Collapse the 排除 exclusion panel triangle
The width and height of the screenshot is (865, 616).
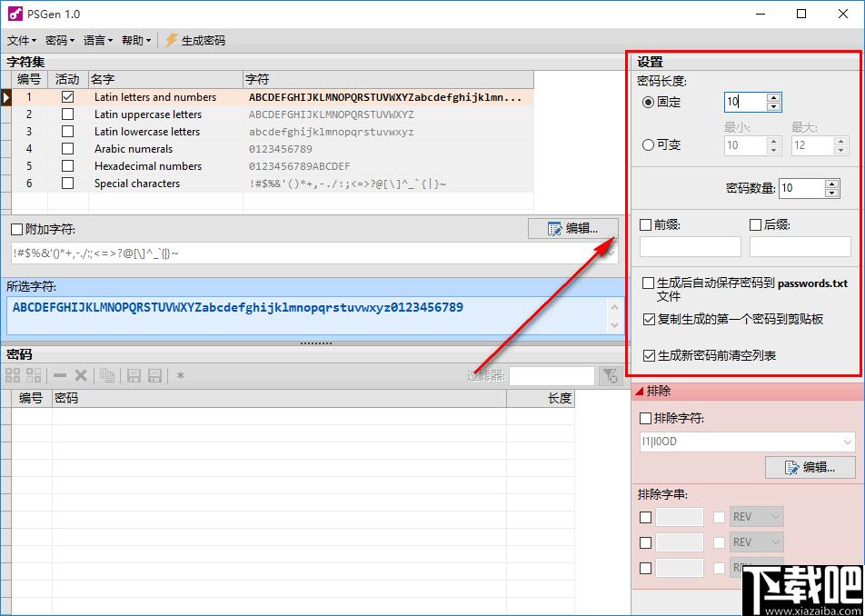639,391
